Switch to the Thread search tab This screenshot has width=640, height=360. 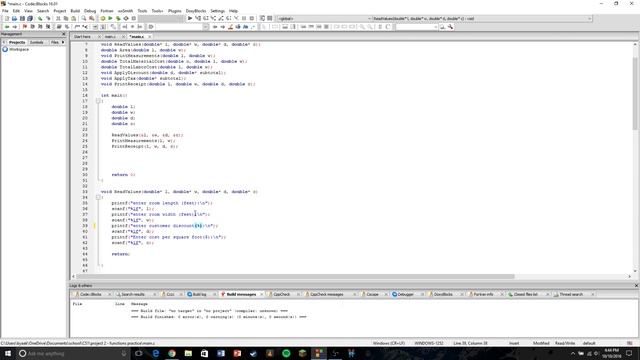[x=571, y=294]
